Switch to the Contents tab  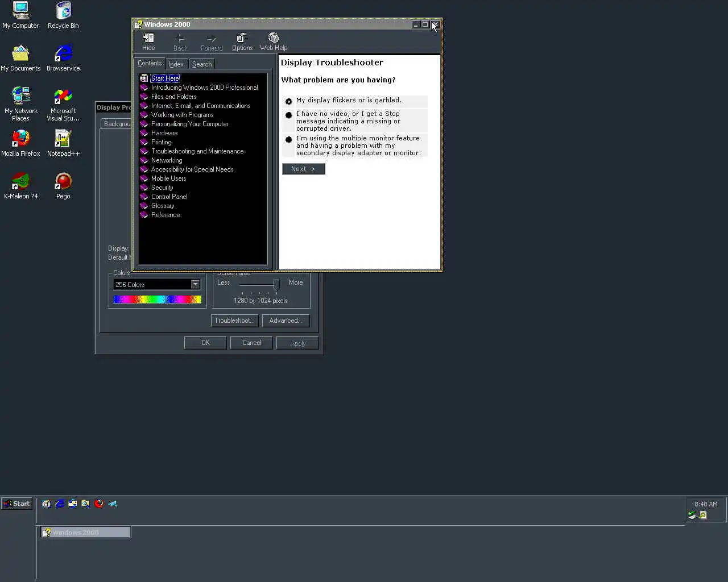150,63
